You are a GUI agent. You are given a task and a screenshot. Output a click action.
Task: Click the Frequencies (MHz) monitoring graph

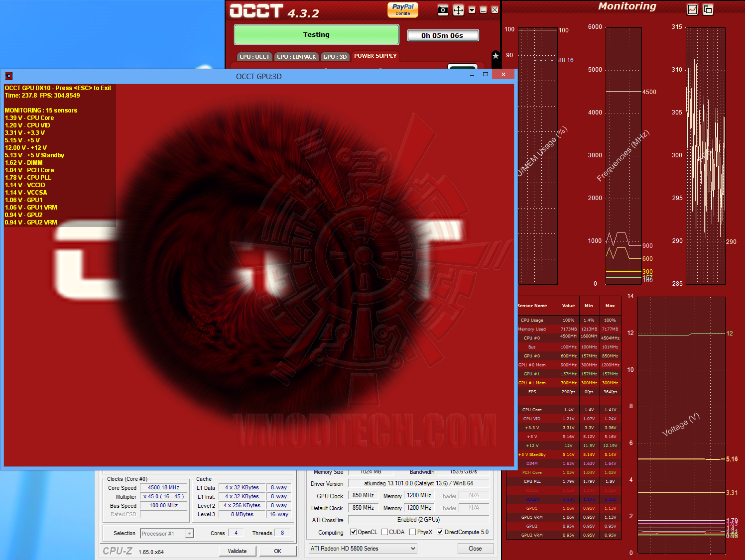[623, 156]
